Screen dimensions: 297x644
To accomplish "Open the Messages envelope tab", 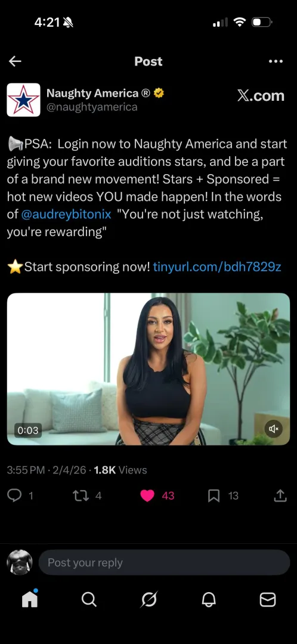I will click(268, 600).
